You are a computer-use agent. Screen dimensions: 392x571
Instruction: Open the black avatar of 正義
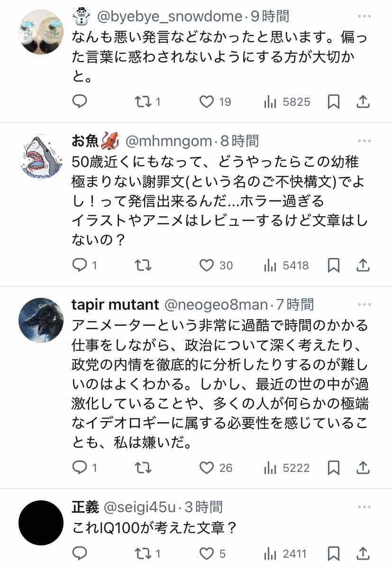[41, 523]
